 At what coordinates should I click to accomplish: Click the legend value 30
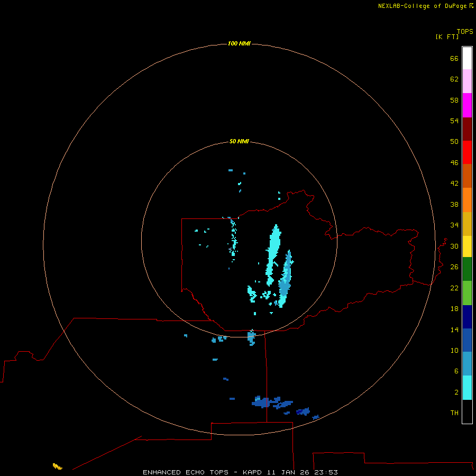point(454,246)
